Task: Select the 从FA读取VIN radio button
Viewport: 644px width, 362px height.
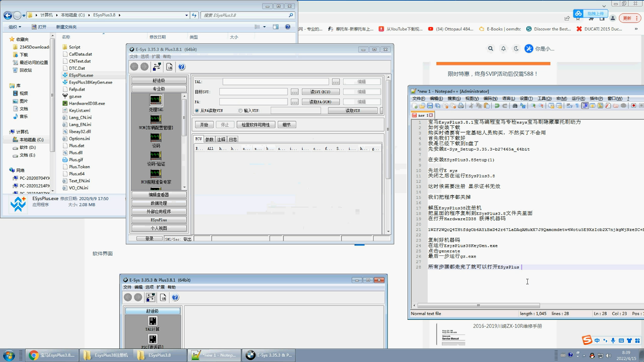Action: [197, 111]
